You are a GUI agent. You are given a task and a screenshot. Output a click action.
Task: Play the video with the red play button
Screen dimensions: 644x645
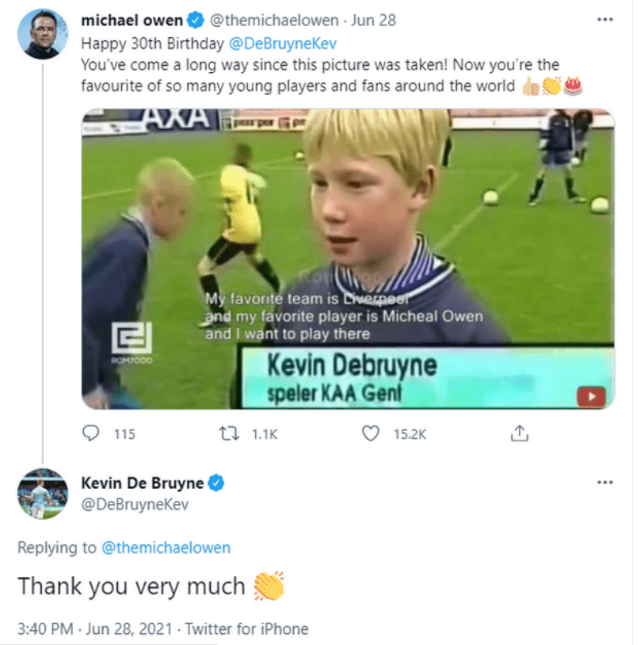click(591, 397)
